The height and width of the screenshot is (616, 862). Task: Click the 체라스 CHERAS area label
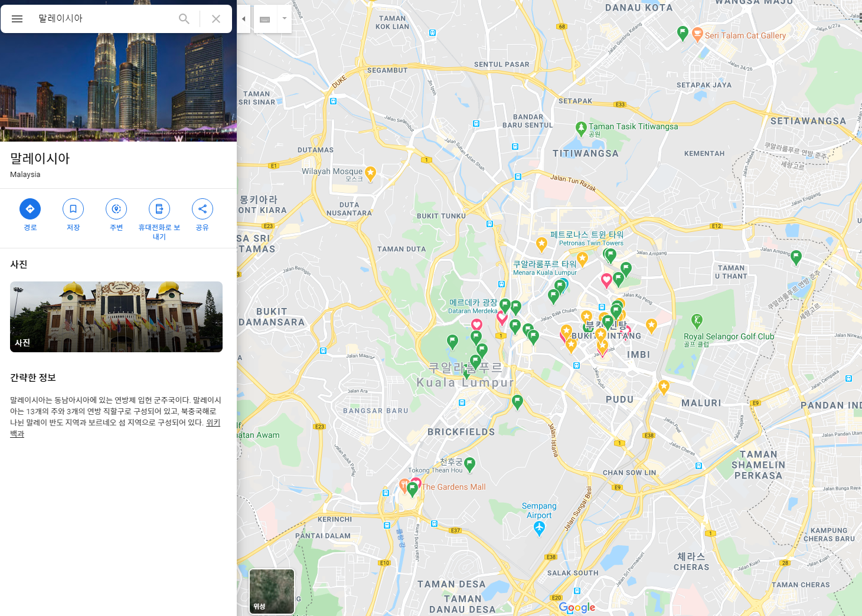(691, 561)
